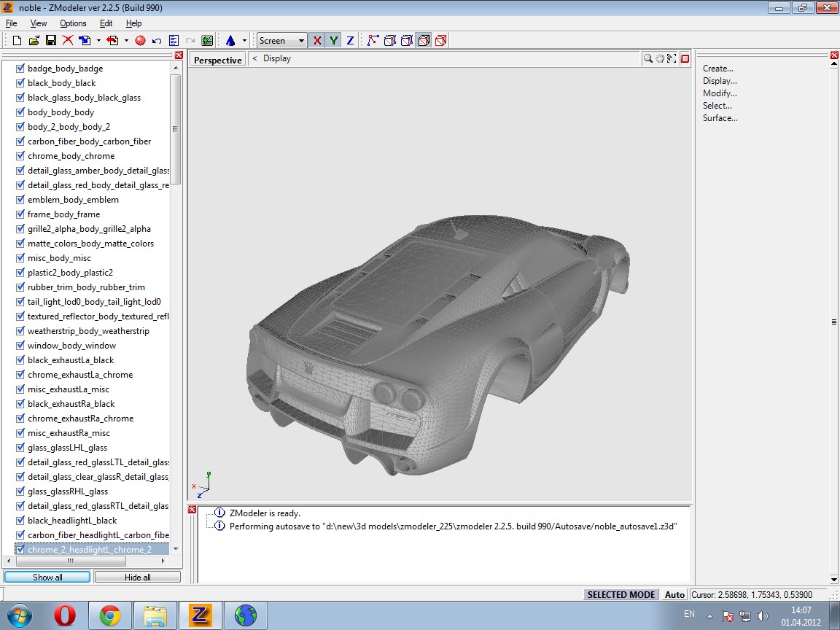Click the red sphere materials editor icon
The width and height of the screenshot is (840, 630).
click(140, 41)
